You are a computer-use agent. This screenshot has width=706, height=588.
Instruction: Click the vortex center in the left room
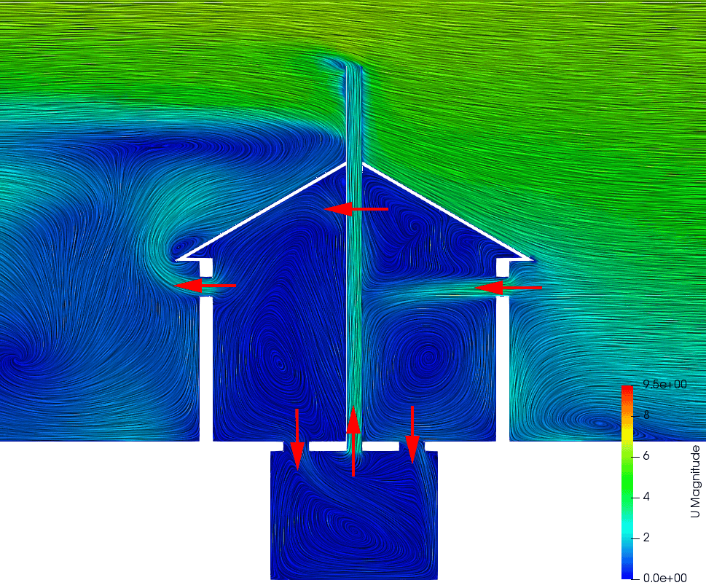(277, 358)
